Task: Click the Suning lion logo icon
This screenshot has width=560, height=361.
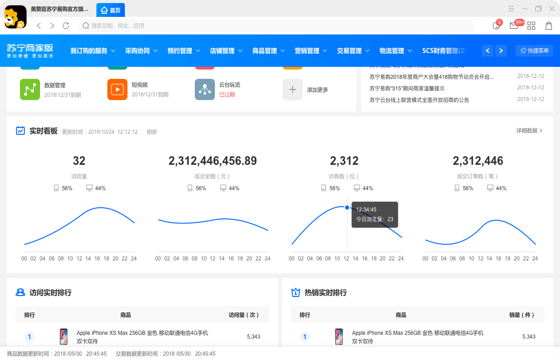Action: (15, 16)
